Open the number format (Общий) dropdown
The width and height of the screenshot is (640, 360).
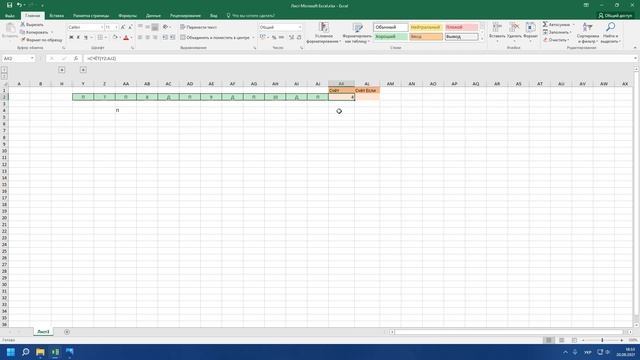[300, 27]
